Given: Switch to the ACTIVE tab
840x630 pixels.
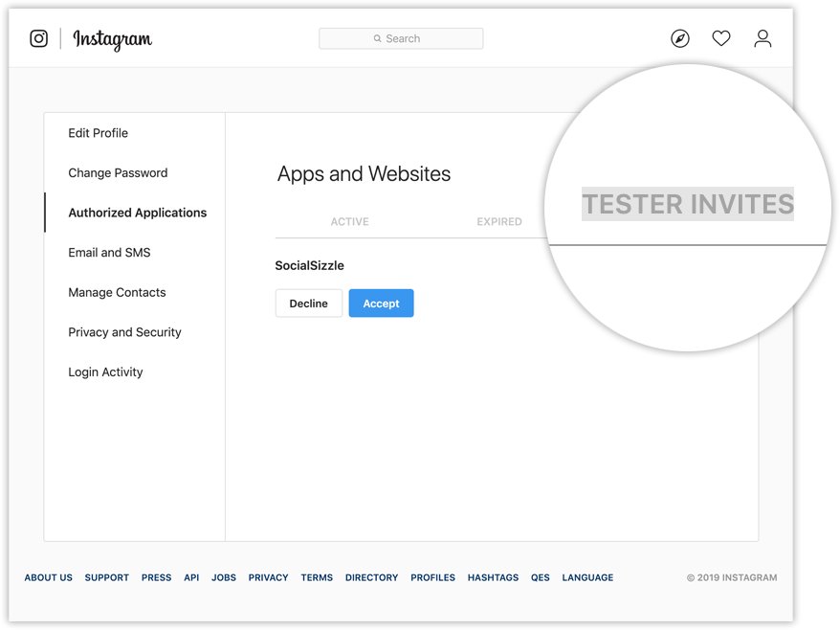Looking at the screenshot, I should point(350,221).
